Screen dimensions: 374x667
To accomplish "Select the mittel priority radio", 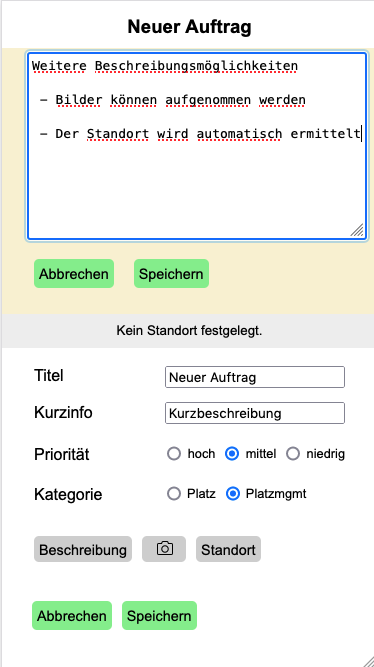I will (x=232, y=454).
